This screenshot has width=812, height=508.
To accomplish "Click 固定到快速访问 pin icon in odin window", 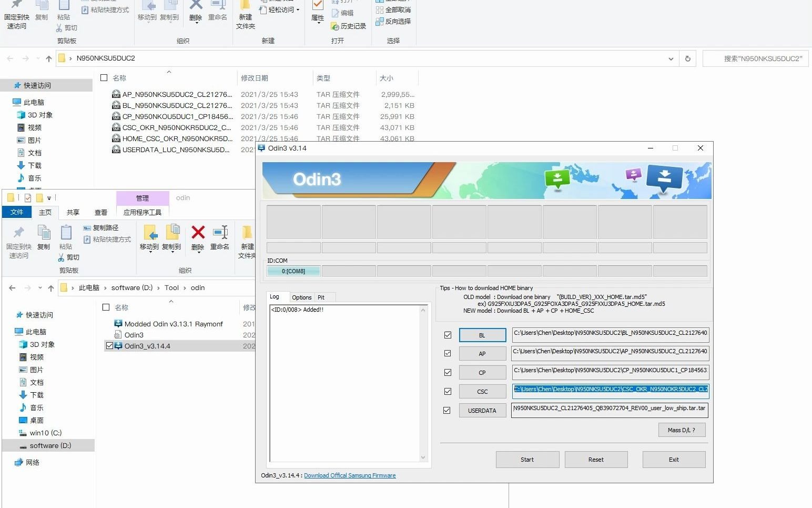I will tap(19, 232).
